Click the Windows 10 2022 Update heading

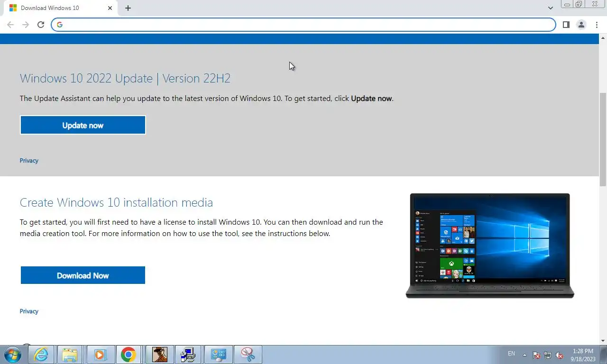coord(125,78)
